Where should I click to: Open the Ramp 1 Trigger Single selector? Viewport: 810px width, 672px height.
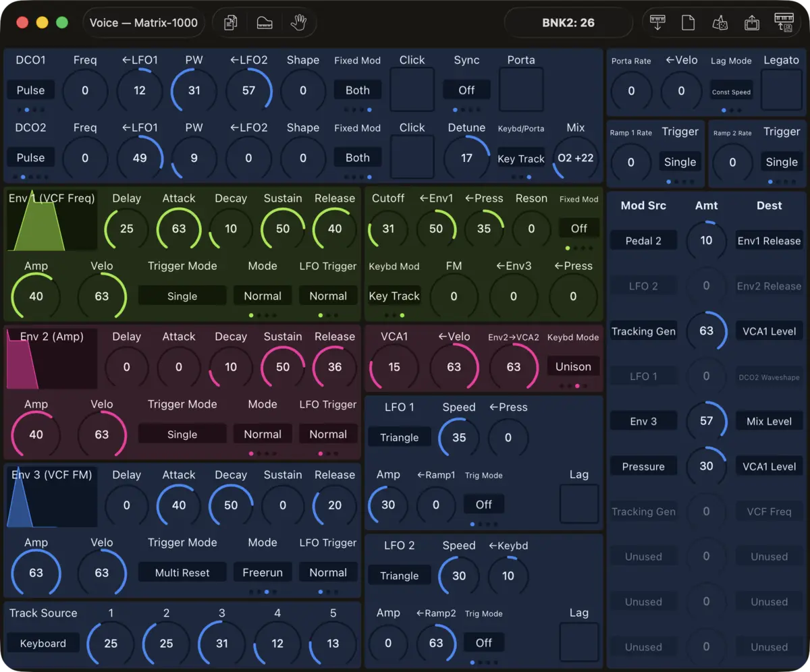pyautogui.click(x=680, y=162)
